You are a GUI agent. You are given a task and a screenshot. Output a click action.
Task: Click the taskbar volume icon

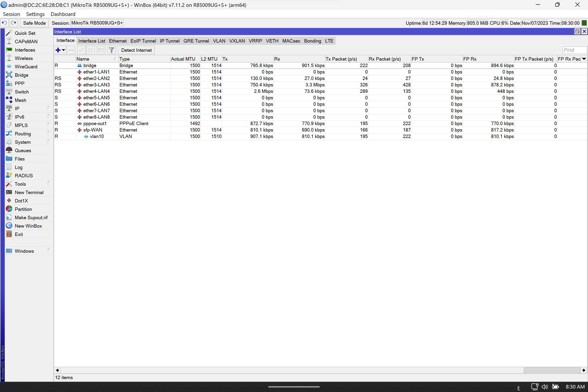pyautogui.click(x=545, y=387)
